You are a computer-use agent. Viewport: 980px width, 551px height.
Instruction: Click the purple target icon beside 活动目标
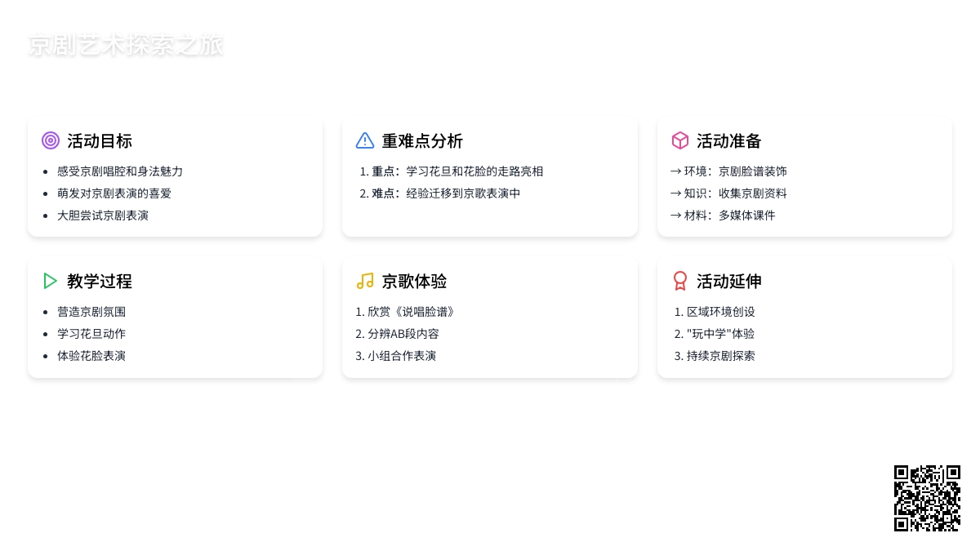[x=51, y=140]
